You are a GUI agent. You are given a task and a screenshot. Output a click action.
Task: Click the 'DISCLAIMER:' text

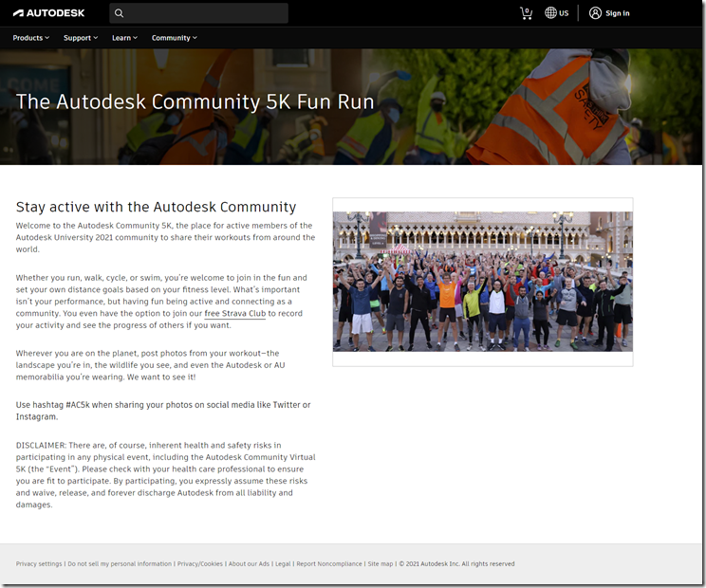(x=41, y=446)
